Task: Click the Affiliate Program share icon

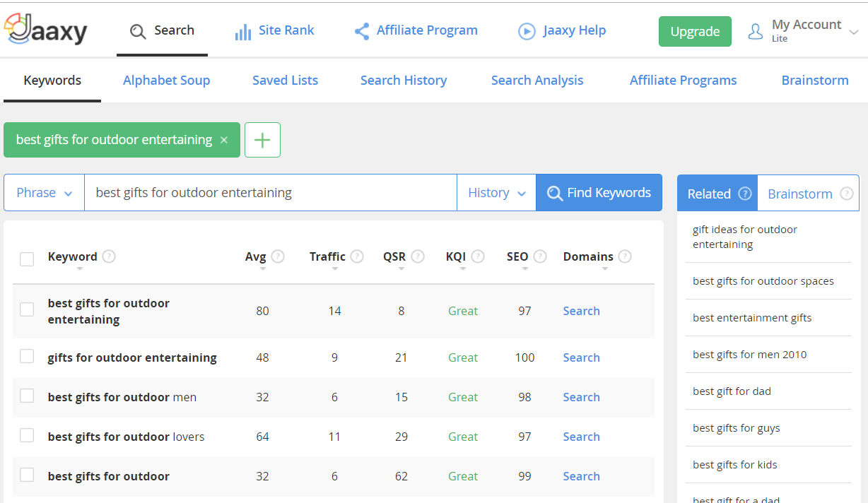Action: pos(362,32)
